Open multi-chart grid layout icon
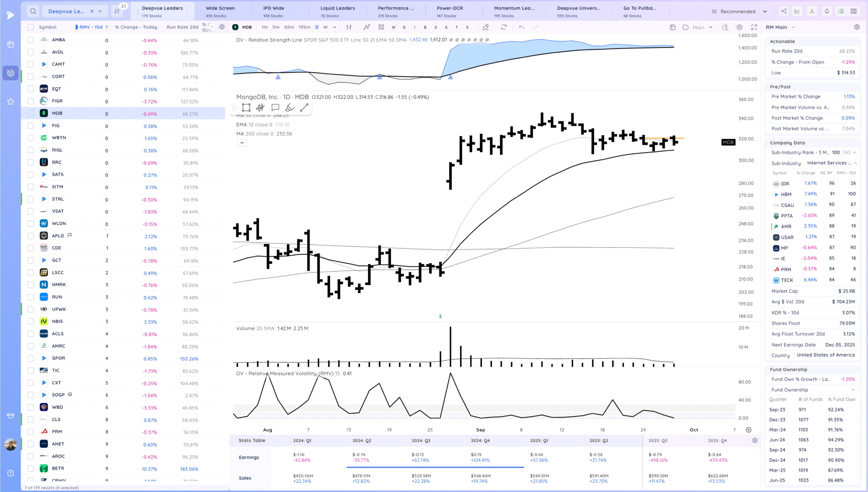Image resolution: width=868 pixels, height=492 pixels. 381,27
